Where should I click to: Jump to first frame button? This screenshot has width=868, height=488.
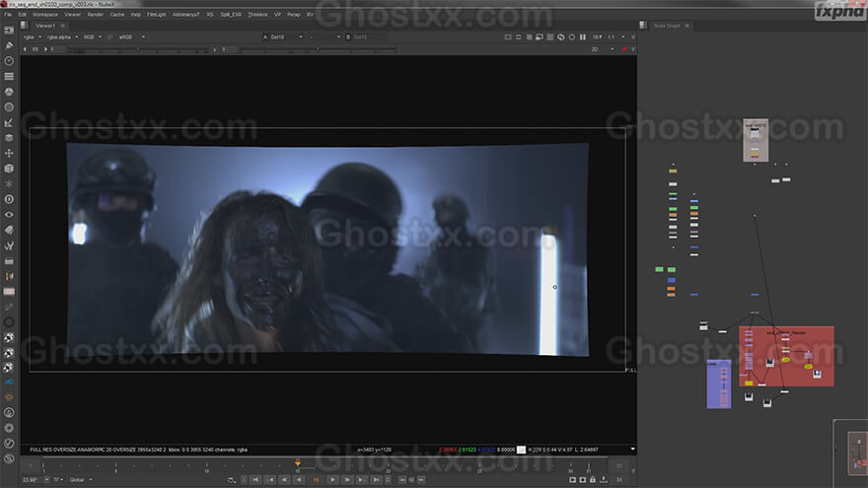coord(255,480)
